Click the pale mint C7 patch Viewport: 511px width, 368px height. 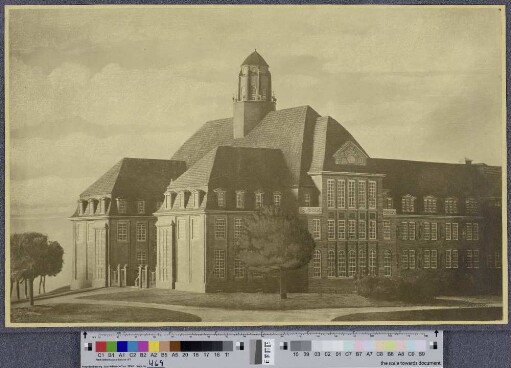[349, 346]
